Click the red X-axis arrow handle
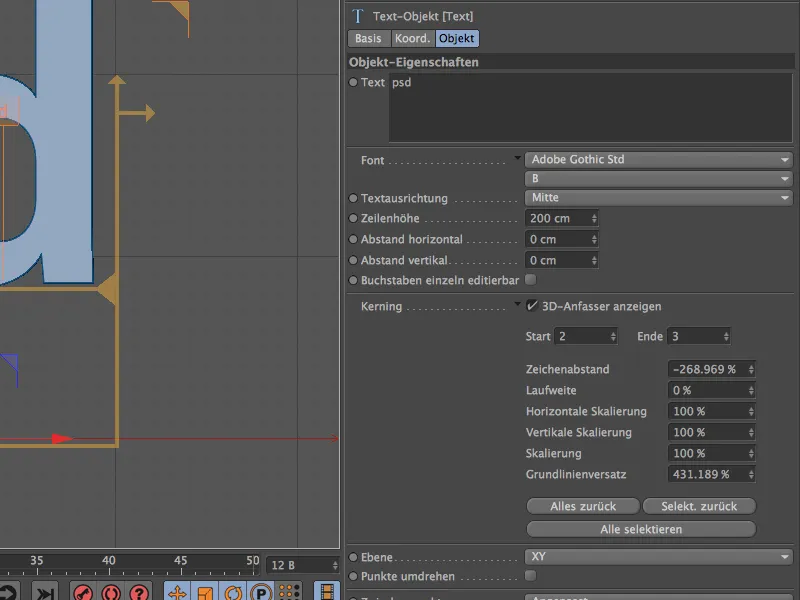This screenshot has width=800, height=600. point(62,439)
